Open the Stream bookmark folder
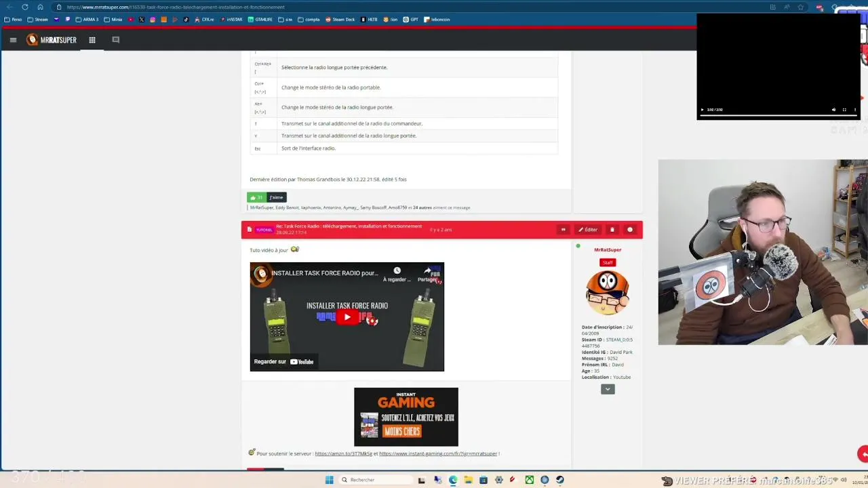This screenshot has height=488, width=868. (38, 20)
